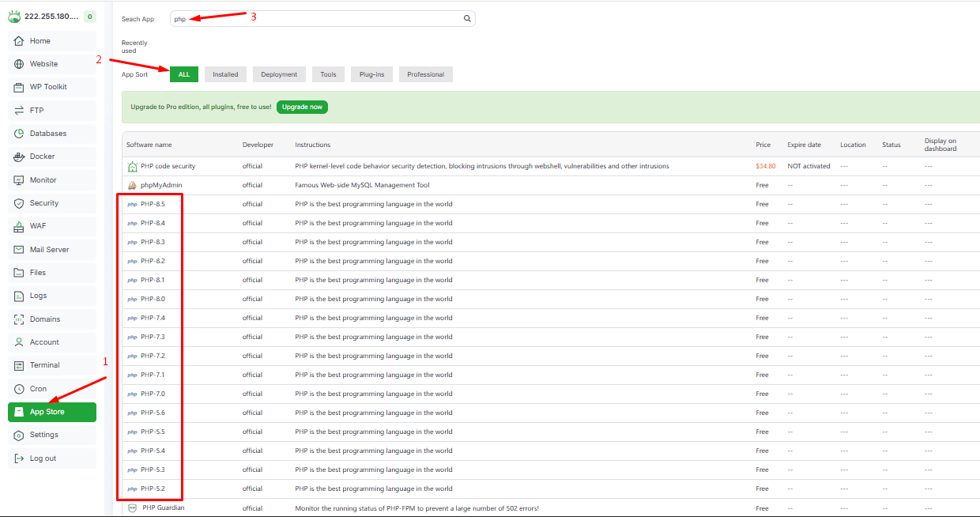Click the aaPanel logo at top left
The image size is (980, 517).
[x=14, y=17]
